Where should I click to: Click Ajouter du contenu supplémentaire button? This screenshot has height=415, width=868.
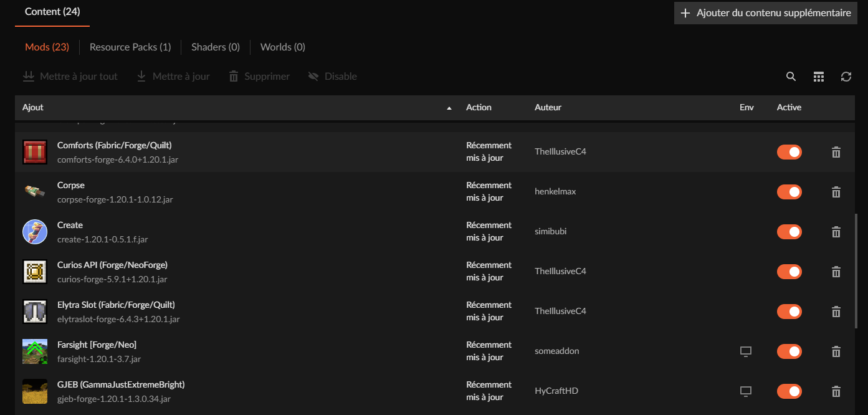tap(766, 13)
